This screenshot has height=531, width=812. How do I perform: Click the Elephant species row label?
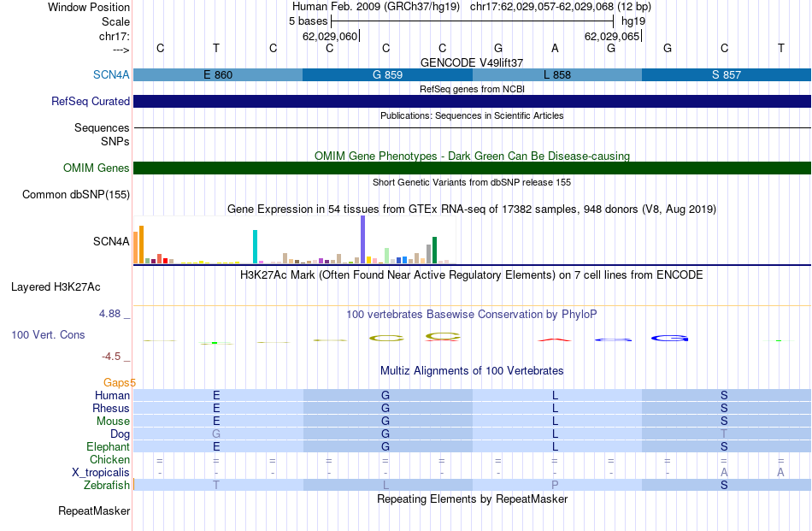(108, 446)
